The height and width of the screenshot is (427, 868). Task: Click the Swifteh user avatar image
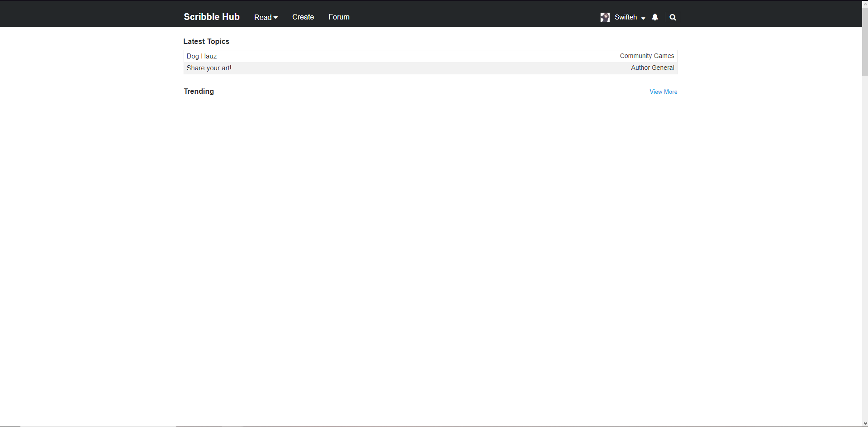click(x=605, y=17)
